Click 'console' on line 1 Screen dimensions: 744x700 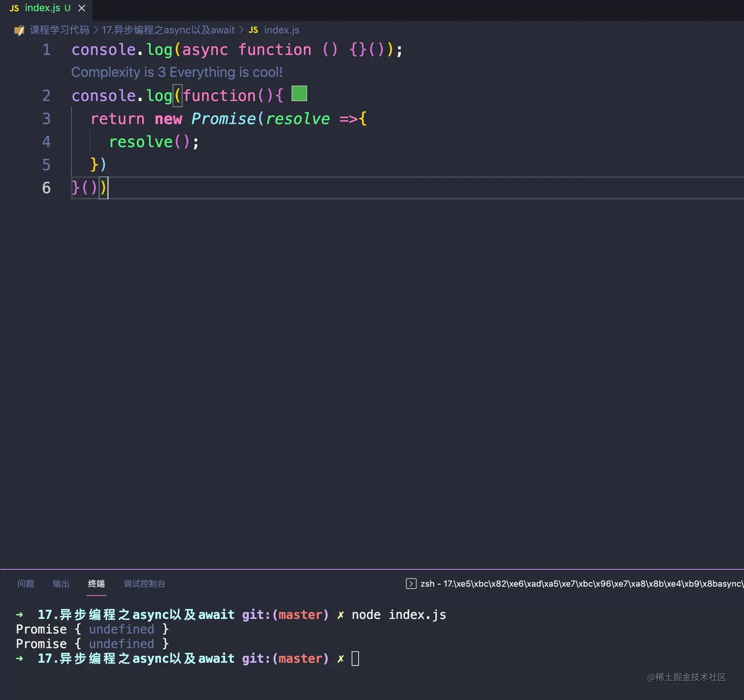point(104,50)
